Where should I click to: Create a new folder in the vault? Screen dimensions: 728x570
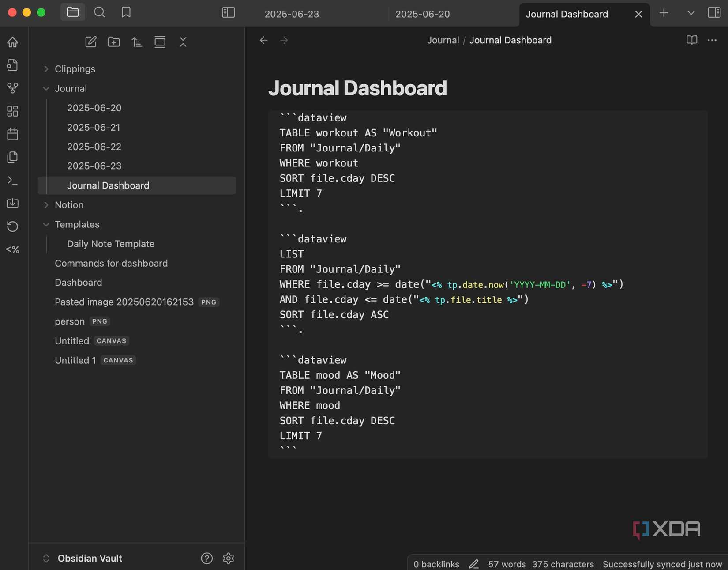114,42
